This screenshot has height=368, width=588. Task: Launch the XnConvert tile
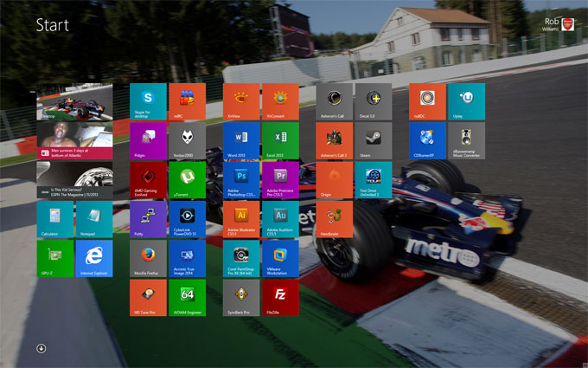(x=280, y=102)
